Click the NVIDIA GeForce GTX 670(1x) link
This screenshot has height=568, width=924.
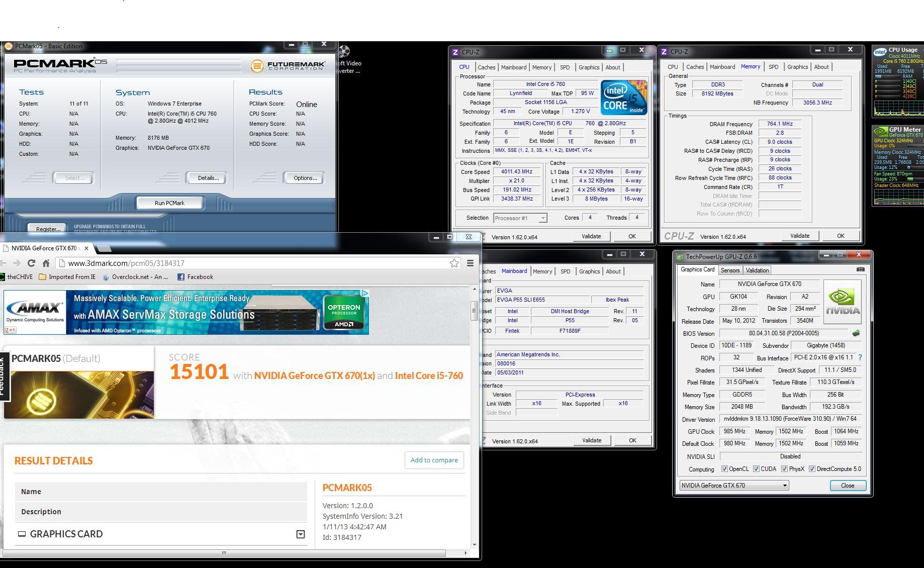(315, 375)
